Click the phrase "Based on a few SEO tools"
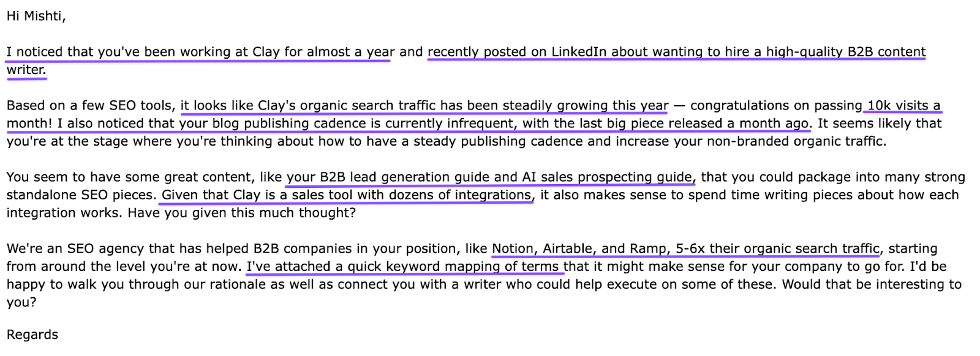Screen dimensions: 980x356 (91, 105)
